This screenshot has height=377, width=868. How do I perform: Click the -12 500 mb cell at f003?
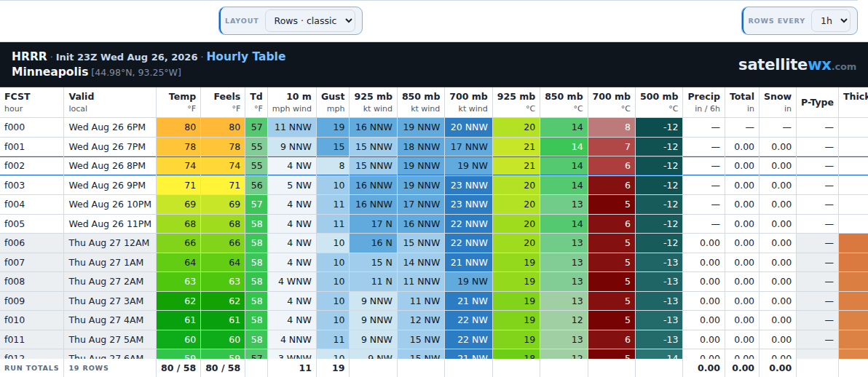coord(659,186)
